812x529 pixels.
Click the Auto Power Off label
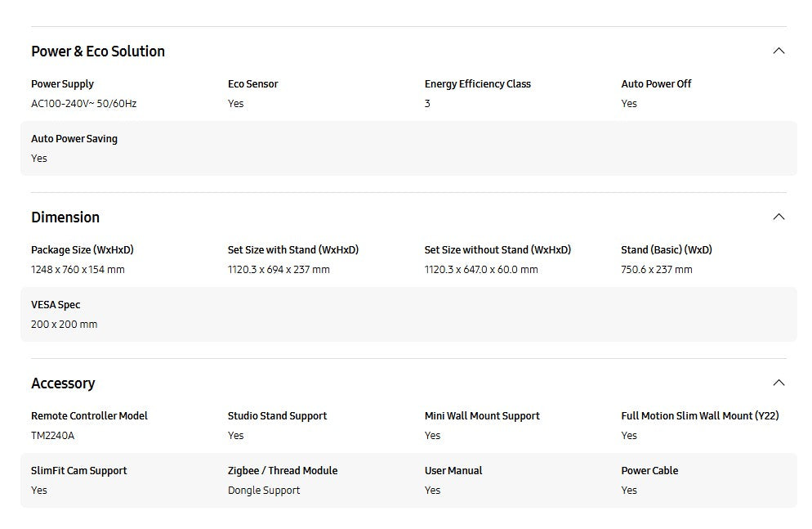(656, 84)
